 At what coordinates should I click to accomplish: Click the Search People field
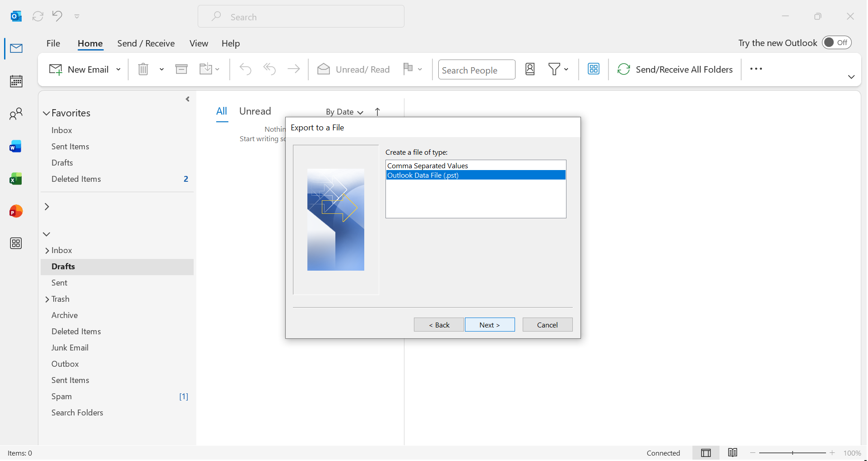point(477,70)
